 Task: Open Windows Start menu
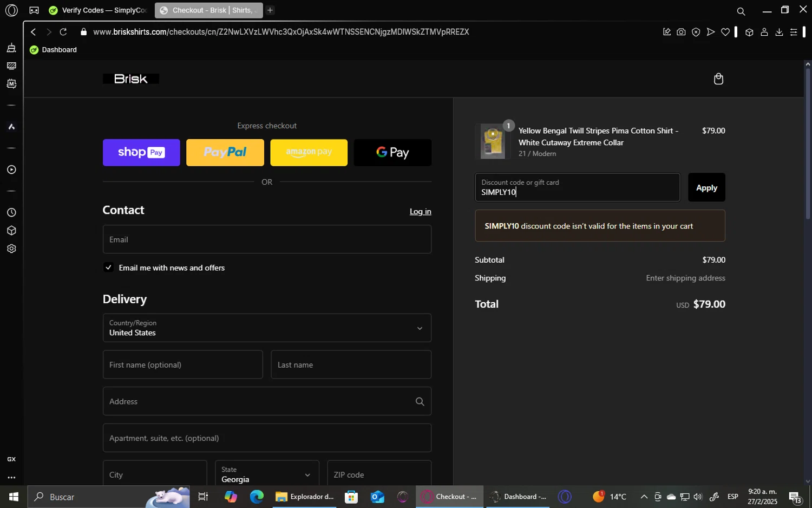(14, 497)
